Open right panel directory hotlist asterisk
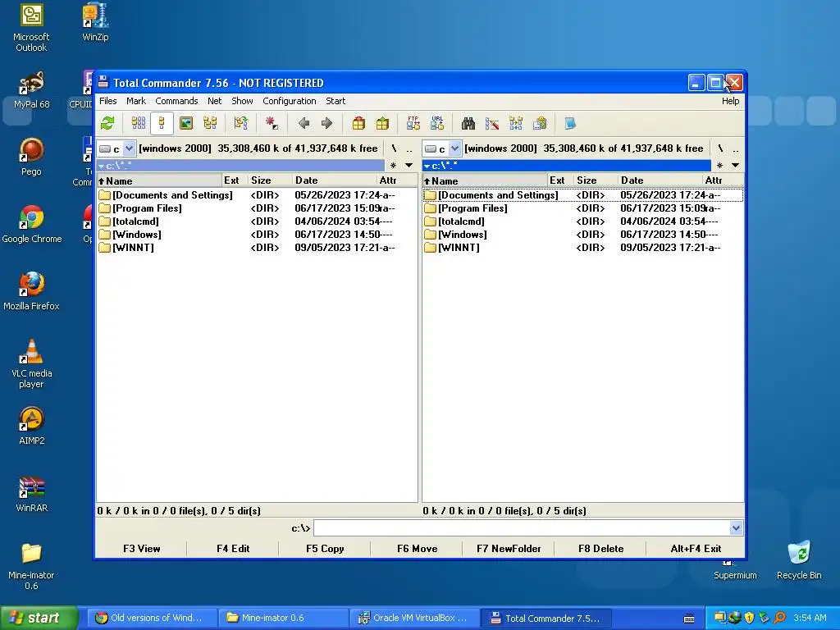Image resolution: width=840 pixels, height=630 pixels. tap(719, 166)
